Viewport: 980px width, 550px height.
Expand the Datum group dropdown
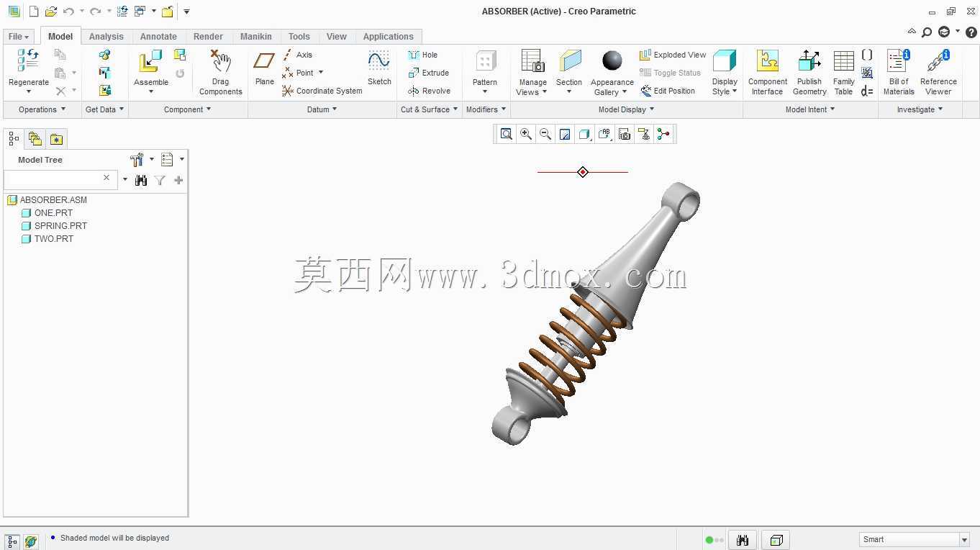click(x=322, y=109)
